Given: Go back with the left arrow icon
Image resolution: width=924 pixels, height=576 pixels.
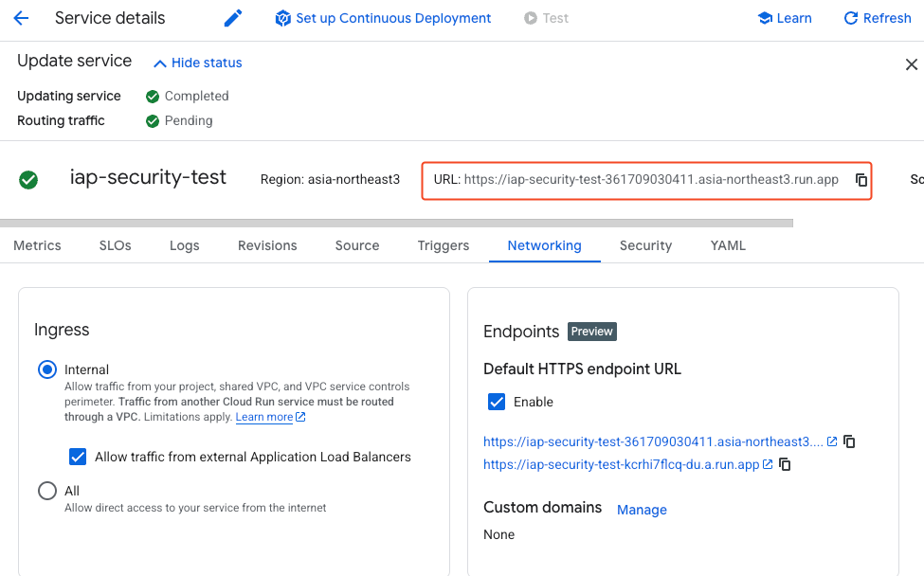Looking at the screenshot, I should [x=21, y=18].
